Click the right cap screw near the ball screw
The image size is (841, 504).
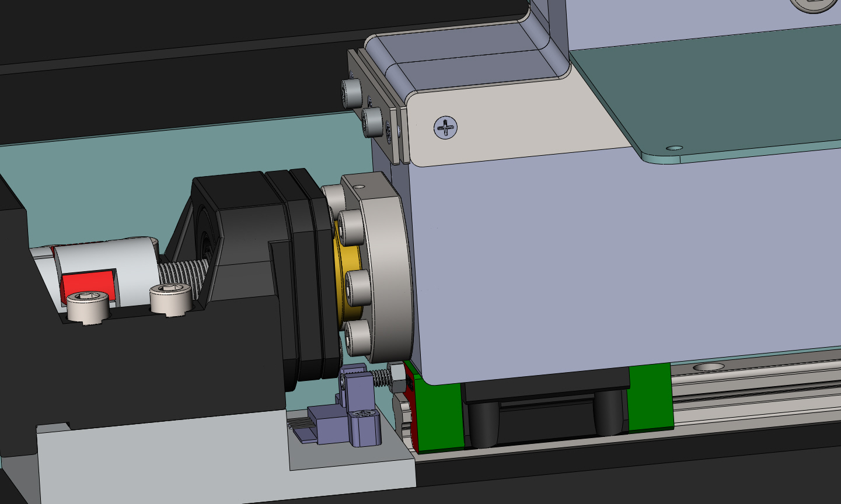coord(171,299)
